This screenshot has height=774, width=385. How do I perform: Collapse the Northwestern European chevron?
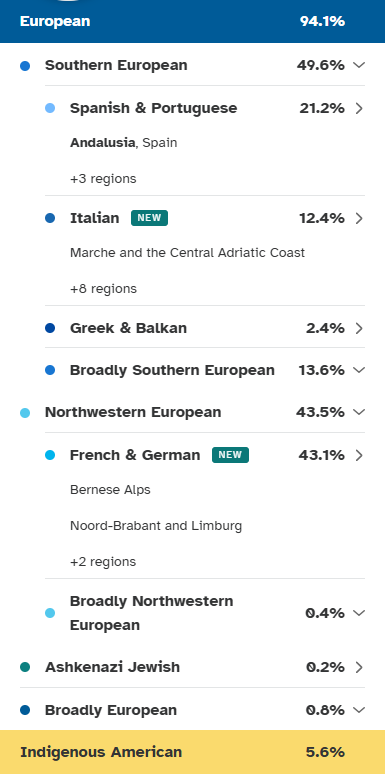pyautogui.click(x=359, y=412)
